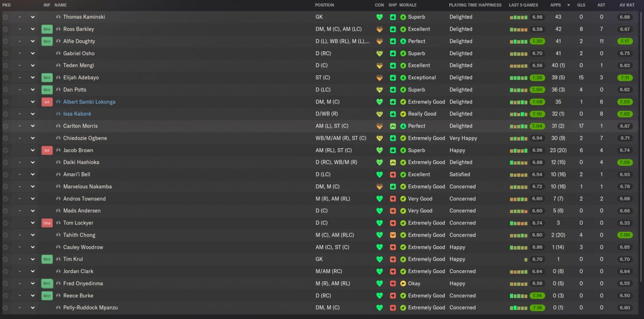Click Alfie Doughty's last 5 games form bars
This screenshot has height=319, width=644.
point(519,41)
